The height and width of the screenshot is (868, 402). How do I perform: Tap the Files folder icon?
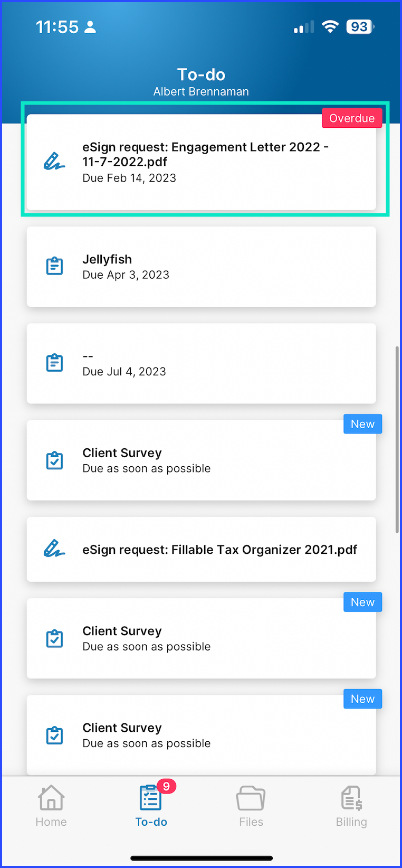251,798
